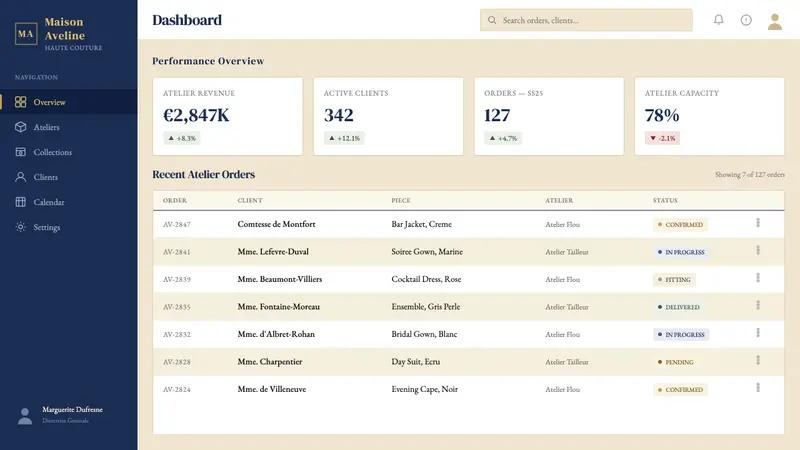Click the Overview grid icon

pyautogui.click(x=20, y=102)
